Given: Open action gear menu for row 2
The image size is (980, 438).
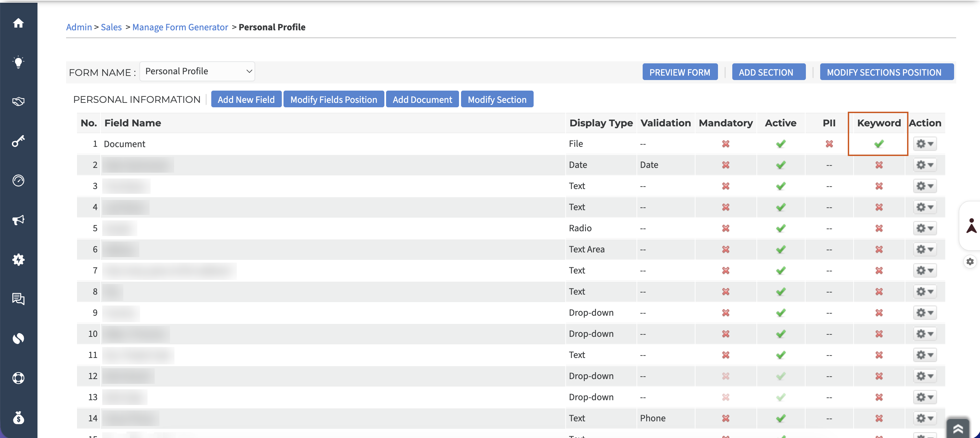Looking at the screenshot, I should [925, 165].
